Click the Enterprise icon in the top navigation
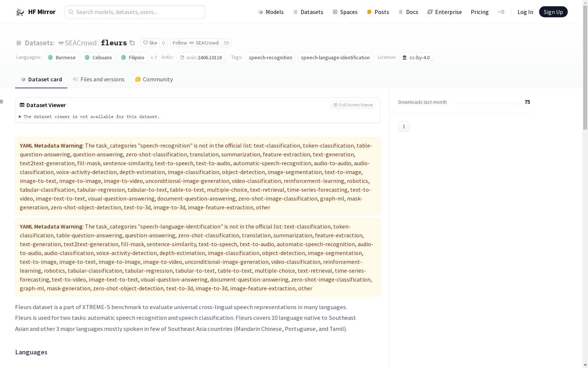The width and height of the screenshot is (588, 368). 430,12
